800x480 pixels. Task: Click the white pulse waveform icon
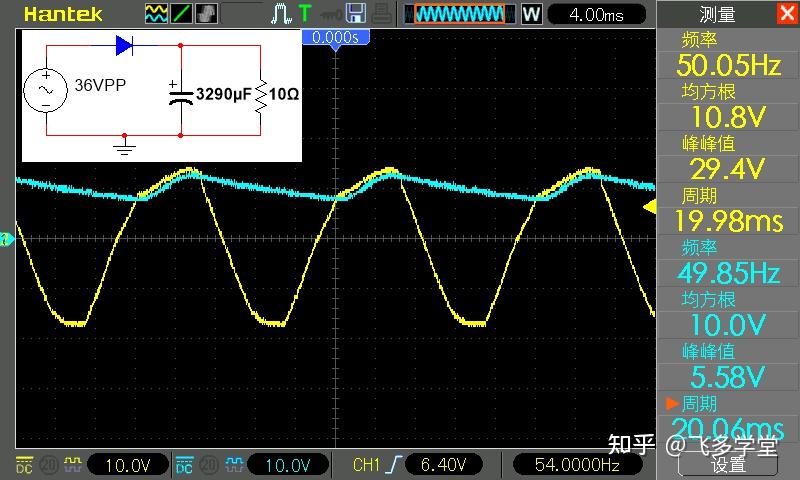pos(281,14)
